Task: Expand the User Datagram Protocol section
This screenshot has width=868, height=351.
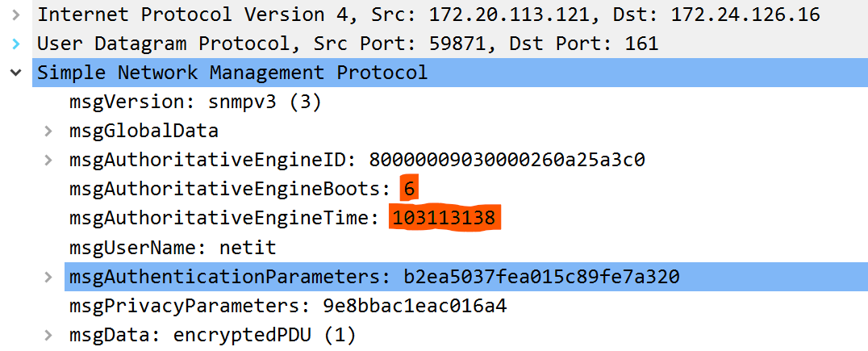Action: [x=15, y=44]
